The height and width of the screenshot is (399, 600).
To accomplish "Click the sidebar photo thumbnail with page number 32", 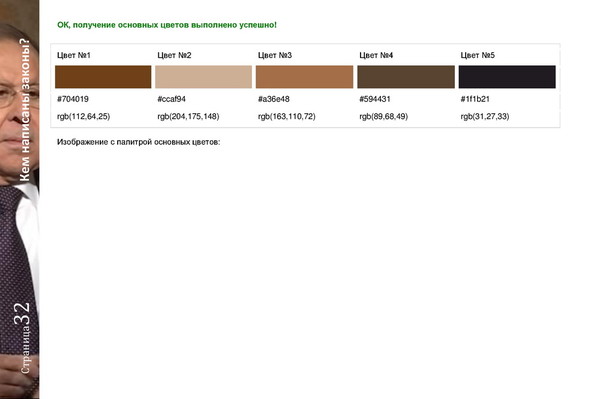I will point(20,199).
